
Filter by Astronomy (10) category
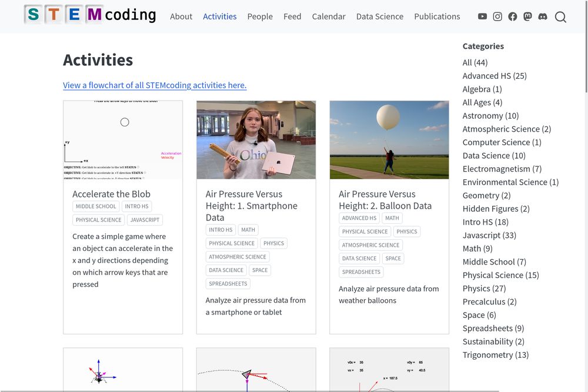(490, 116)
